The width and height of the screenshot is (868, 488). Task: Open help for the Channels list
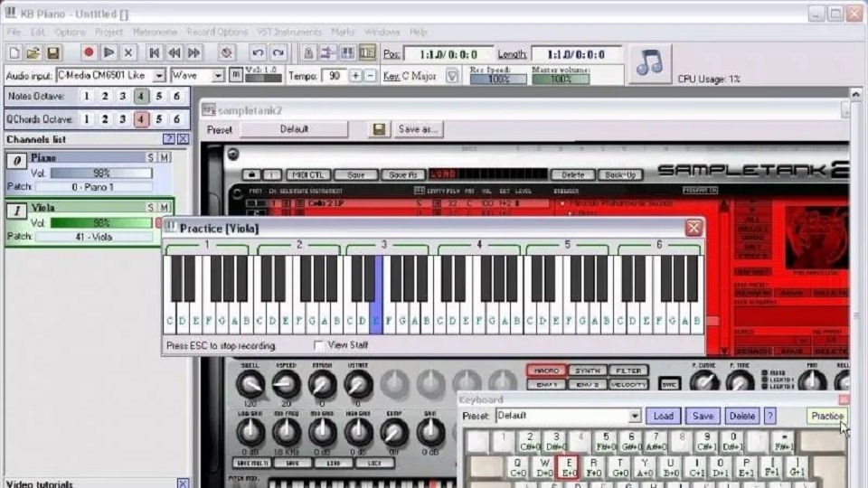coord(169,139)
